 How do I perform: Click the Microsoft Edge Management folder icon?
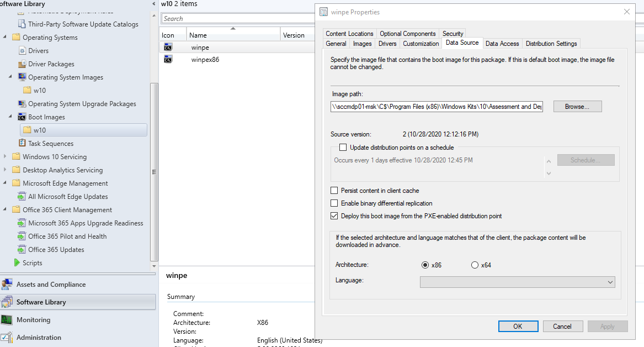point(16,183)
